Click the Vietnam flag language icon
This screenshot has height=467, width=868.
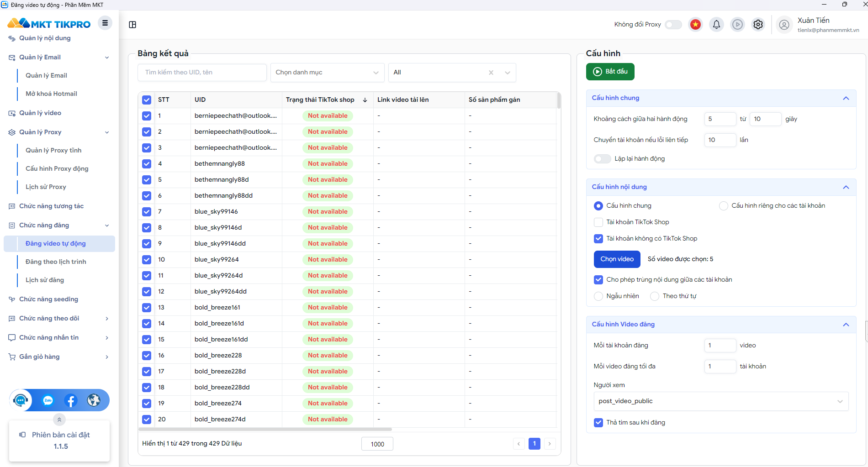695,25
